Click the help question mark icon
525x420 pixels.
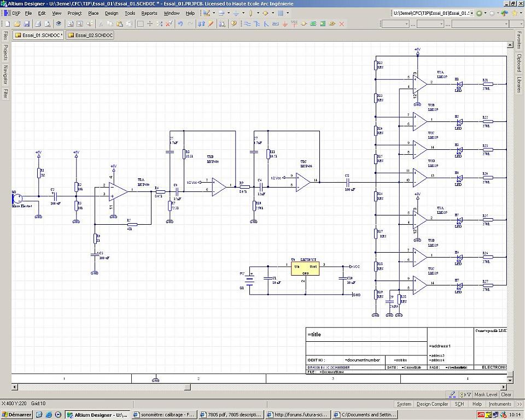[x=234, y=24]
